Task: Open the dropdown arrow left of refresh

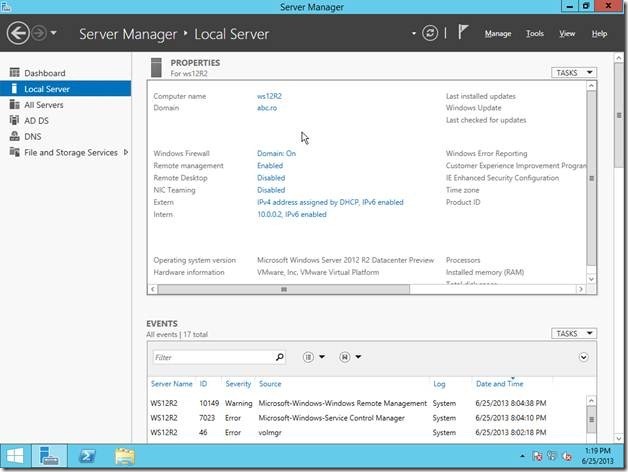Action: 414,33
